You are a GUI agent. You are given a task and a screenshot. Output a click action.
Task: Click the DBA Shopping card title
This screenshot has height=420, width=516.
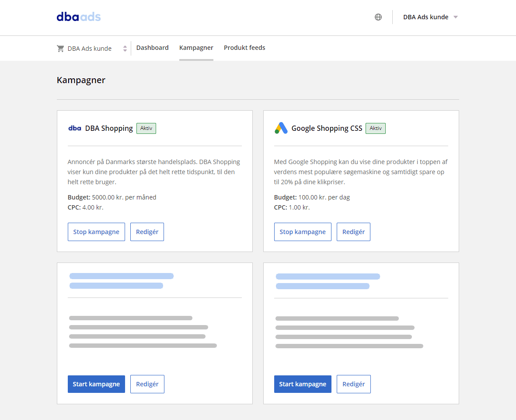pyautogui.click(x=109, y=128)
